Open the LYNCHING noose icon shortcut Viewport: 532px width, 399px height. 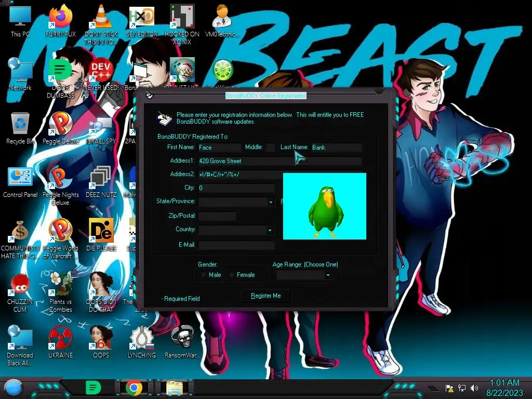[x=142, y=342]
